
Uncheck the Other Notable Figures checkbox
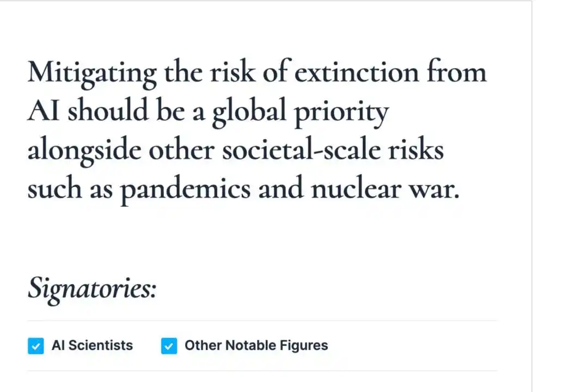click(x=169, y=346)
